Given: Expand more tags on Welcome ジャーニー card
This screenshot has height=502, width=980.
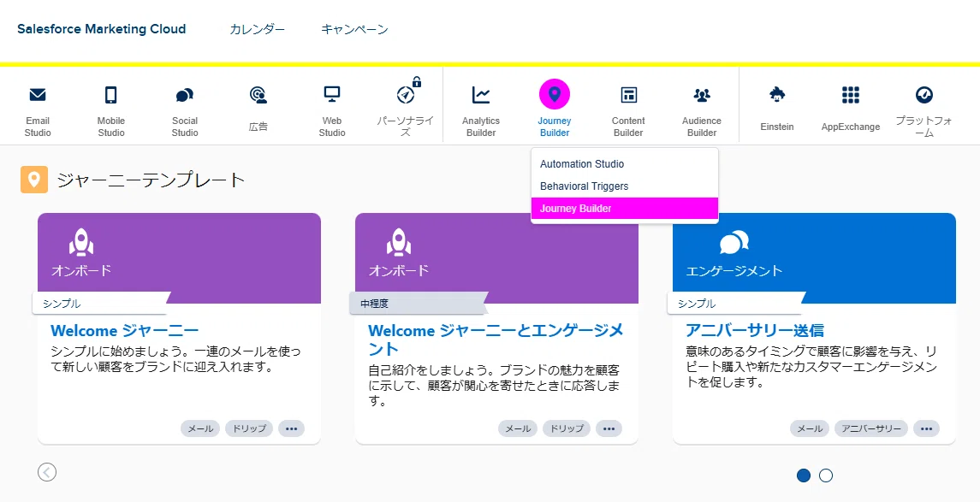Looking at the screenshot, I should point(291,428).
